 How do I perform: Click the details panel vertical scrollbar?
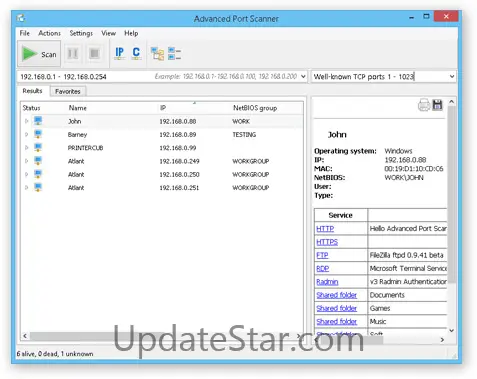[452, 195]
